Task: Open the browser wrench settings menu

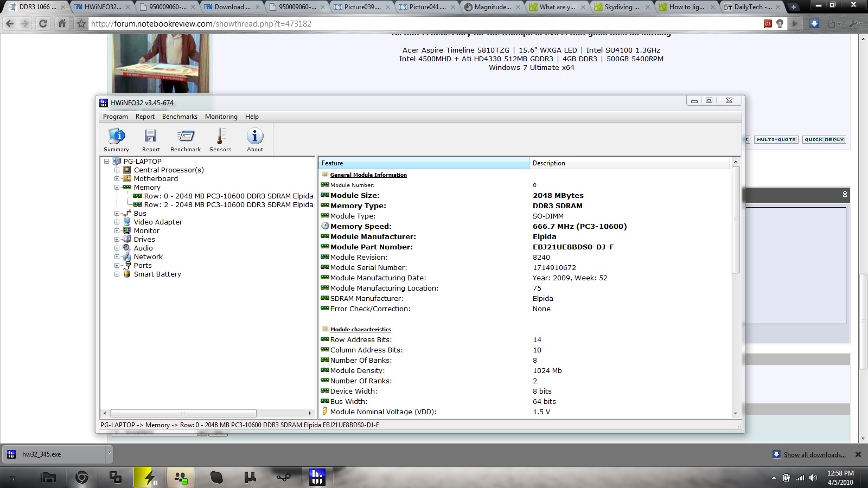Action: tap(854, 24)
